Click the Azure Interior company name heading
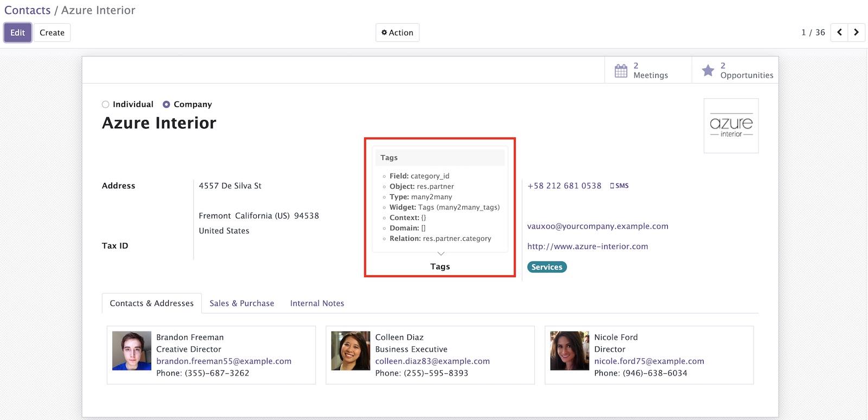The height and width of the screenshot is (420, 868). point(159,123)
